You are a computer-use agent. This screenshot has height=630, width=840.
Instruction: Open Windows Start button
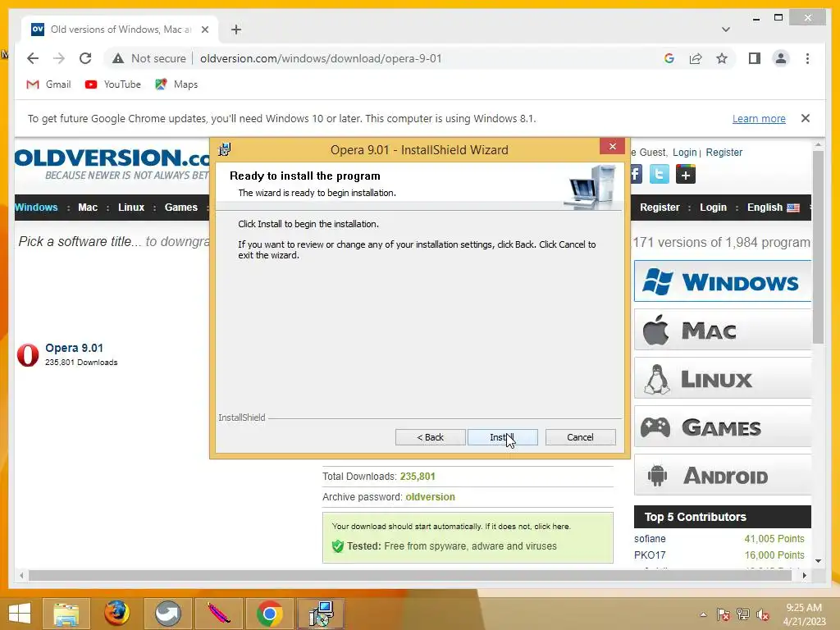pyautogui.click(x=20, y=614)
